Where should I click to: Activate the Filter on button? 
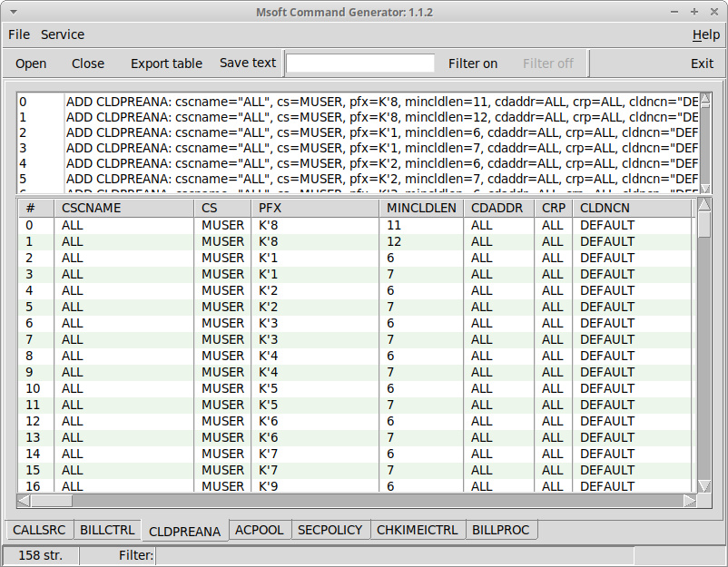(473, 64)
